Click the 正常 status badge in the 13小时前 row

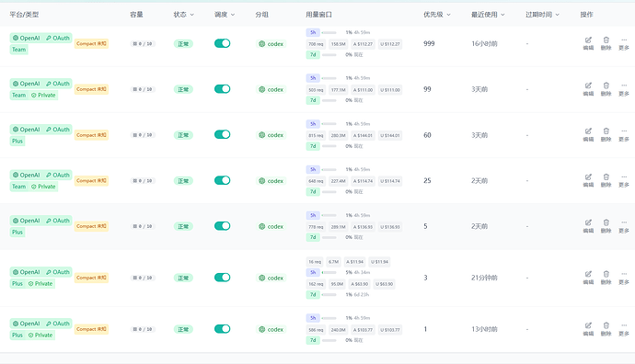point(183,329)
